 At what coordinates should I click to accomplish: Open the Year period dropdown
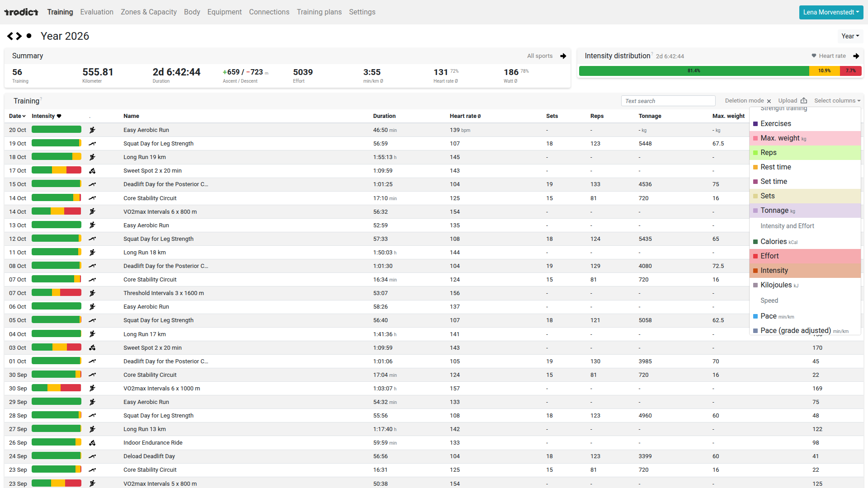[850, 36]
